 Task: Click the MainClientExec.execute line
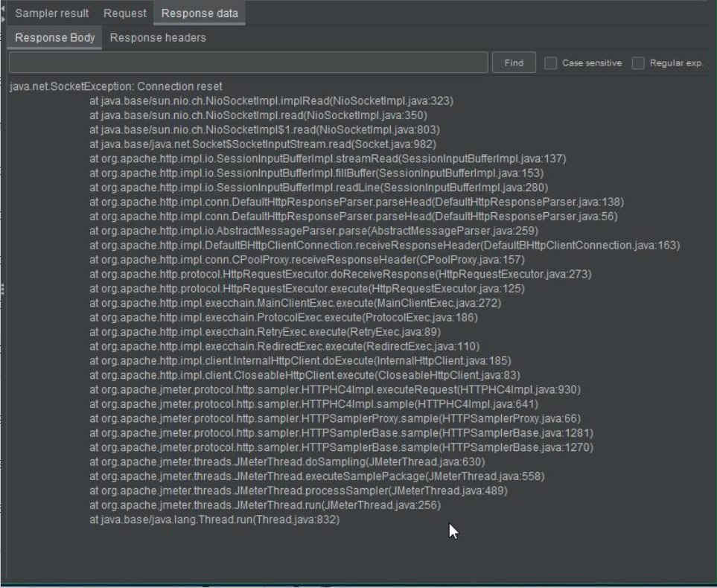pyautogui.click(x=296, y=303)
